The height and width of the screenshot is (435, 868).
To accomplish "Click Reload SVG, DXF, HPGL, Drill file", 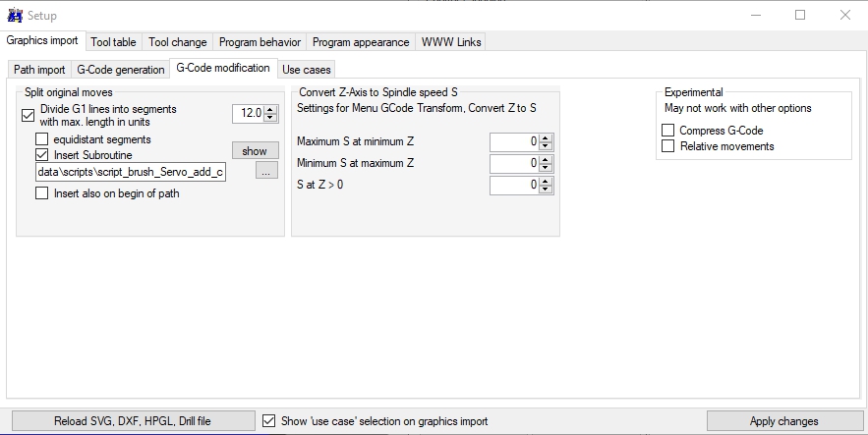I will coord(132,421).
